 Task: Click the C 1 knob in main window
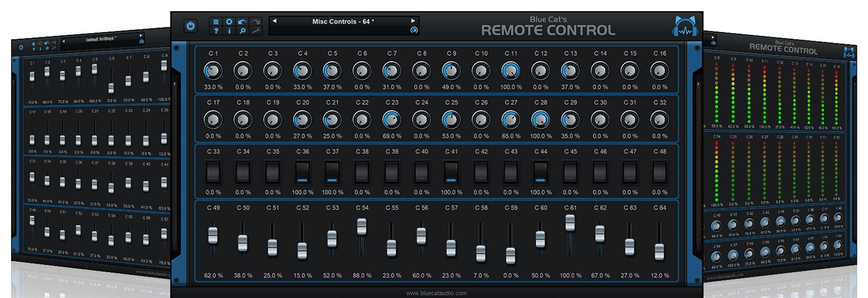(213, 70)
